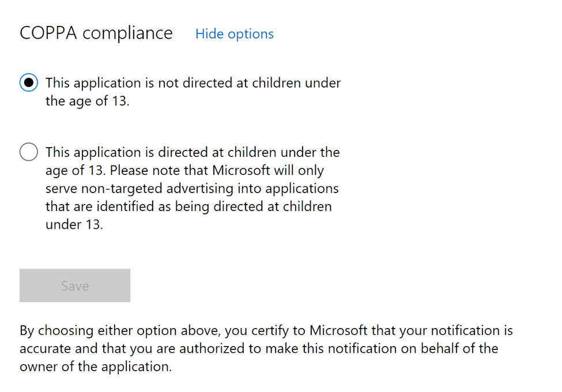Choose the filled radio circle for not-under-13 option
The height and width of the screenshot is (392, 562).
(x=29, y=82)
